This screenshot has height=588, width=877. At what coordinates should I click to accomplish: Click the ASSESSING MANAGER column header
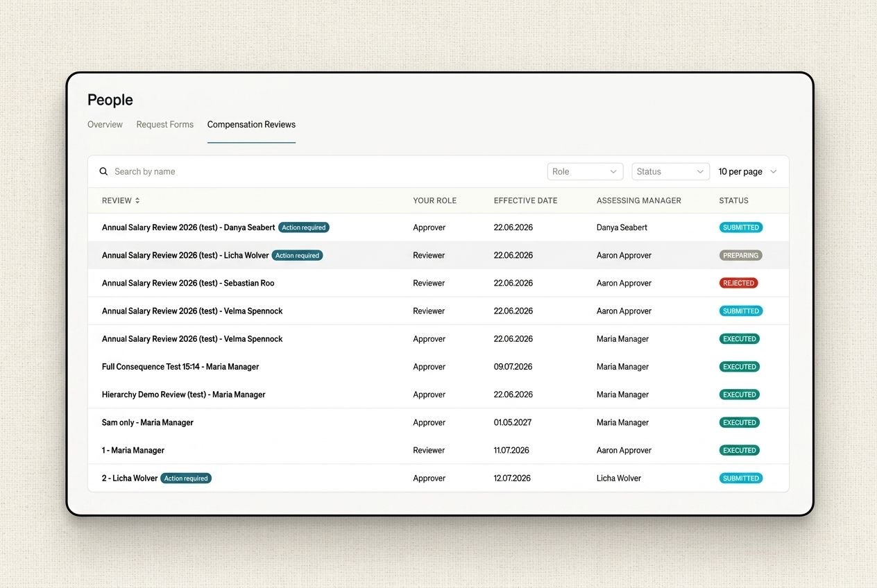pos(639,200)
